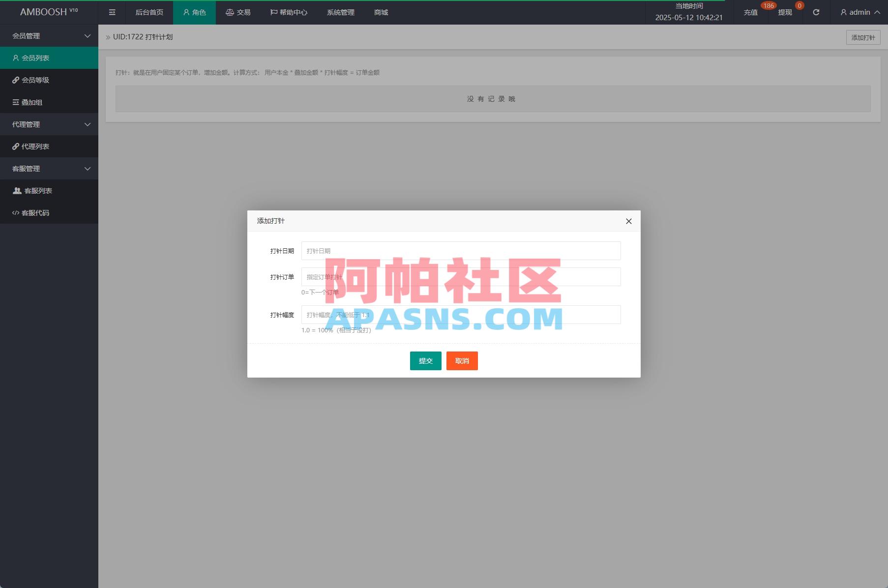Viewport: 888px width, 588px height.
Task: Open 叠加组 via its sidebar icon
Action: tap(15, 102)
